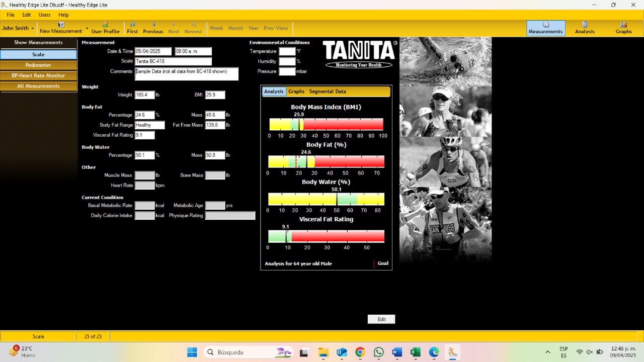Click inside the Comments field
Image resolution: width=644 pixels, height=362 pixels.
[x=186, y=73]
